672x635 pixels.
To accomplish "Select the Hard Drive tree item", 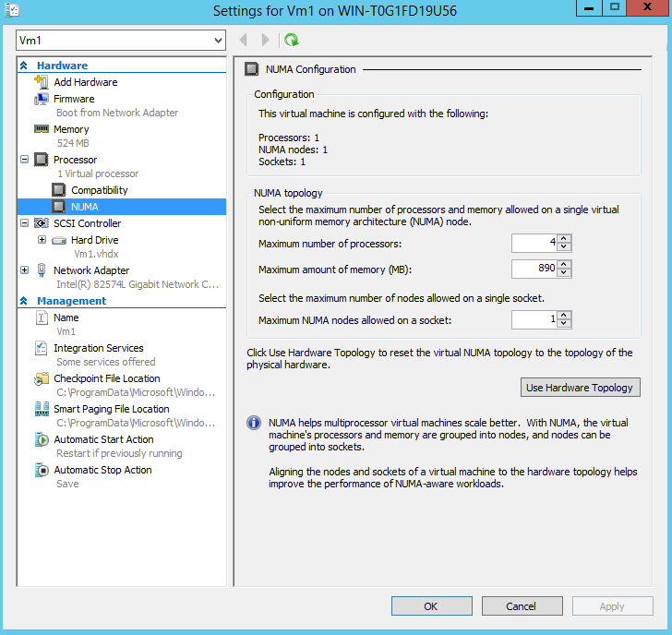I will coord(95,240).
